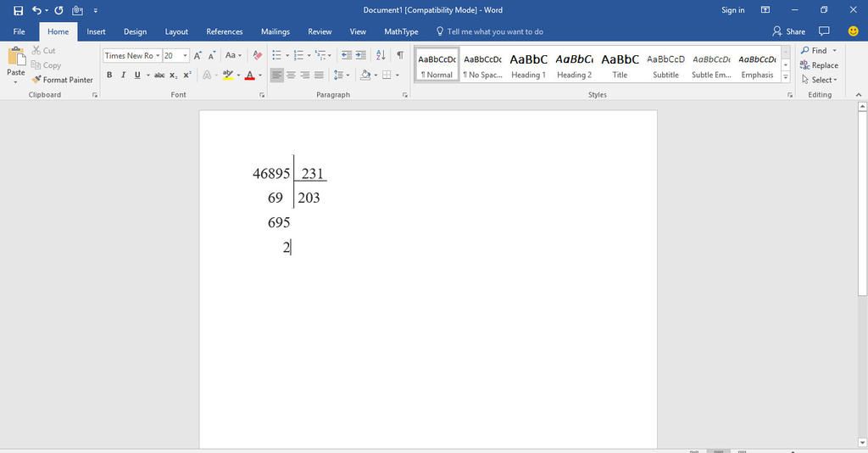
Task: Apply the Normal style
Action: tap(437, 65)
